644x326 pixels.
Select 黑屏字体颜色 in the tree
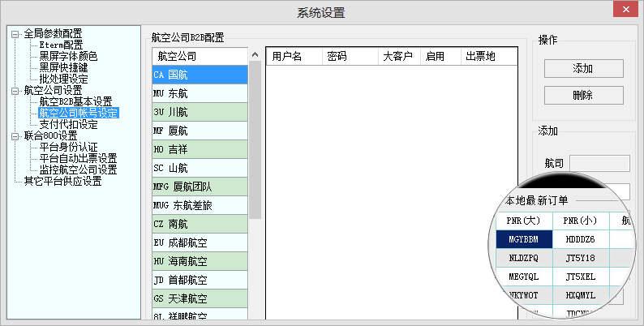(68, 56)
